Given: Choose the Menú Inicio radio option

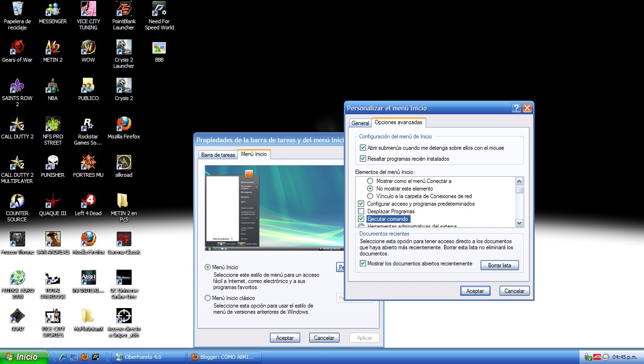Looking at the screenshot, I should point(207,267).
